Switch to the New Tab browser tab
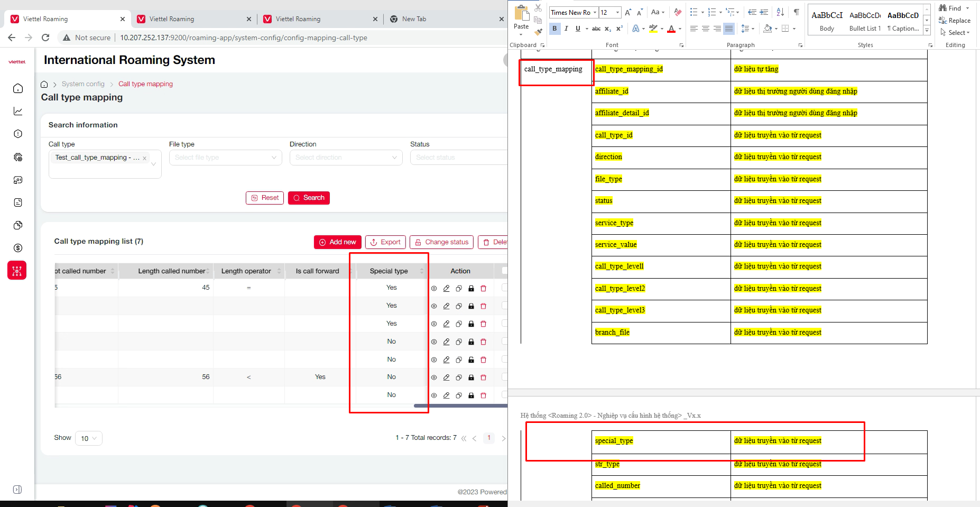This screenshot has height=507, width=980. coord(414,19)
